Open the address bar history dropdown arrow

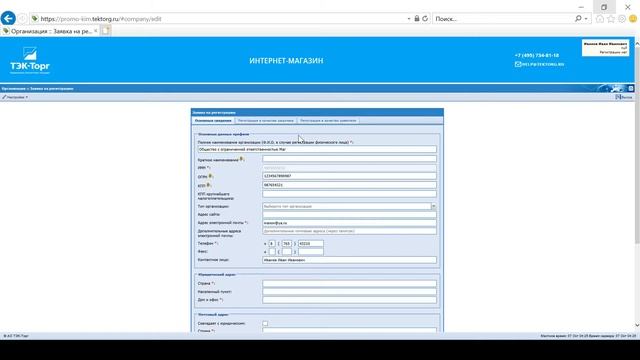pos(409,19)
